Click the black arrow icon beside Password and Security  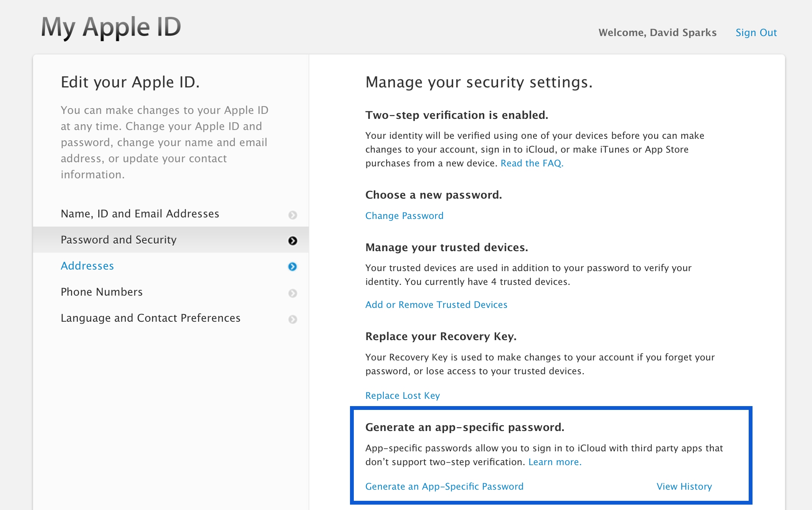(292, 241)
